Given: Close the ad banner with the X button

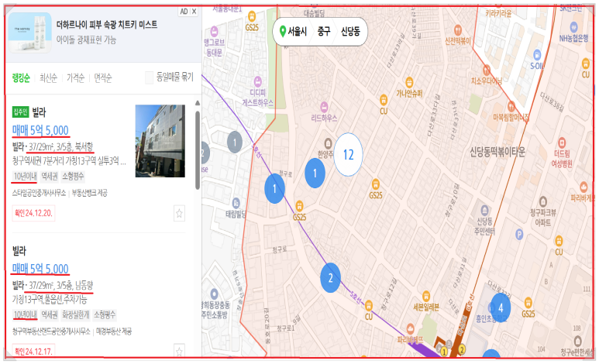Looking at the screenshot, I should click(x=194, y=12).
